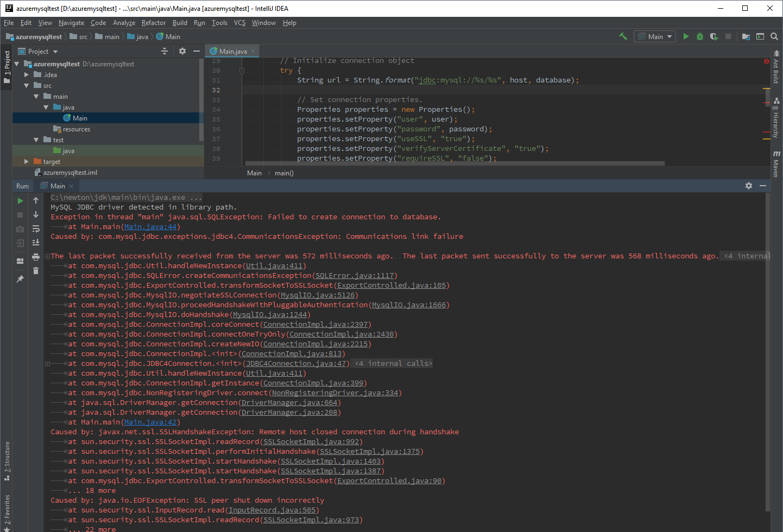Open Project Structure from the top toolbar
783x532 pixels.
coord(746,36)
